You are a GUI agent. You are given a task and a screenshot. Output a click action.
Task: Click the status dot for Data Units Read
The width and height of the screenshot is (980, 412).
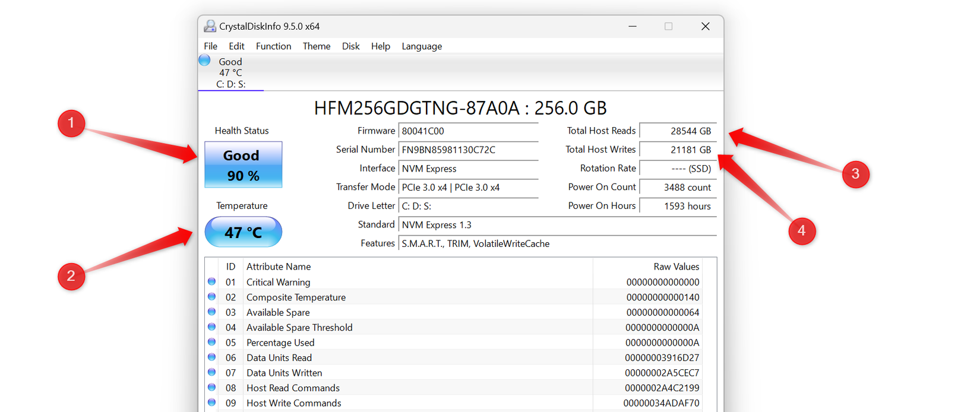[211, 357]
